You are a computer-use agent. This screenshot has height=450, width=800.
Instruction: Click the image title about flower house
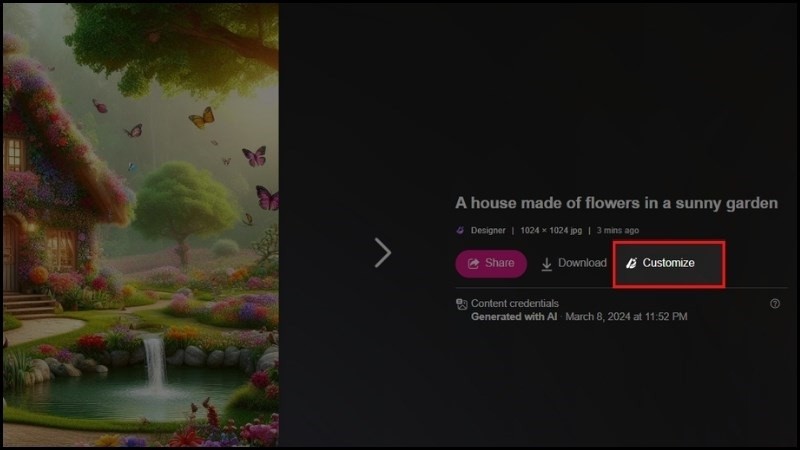616,203
